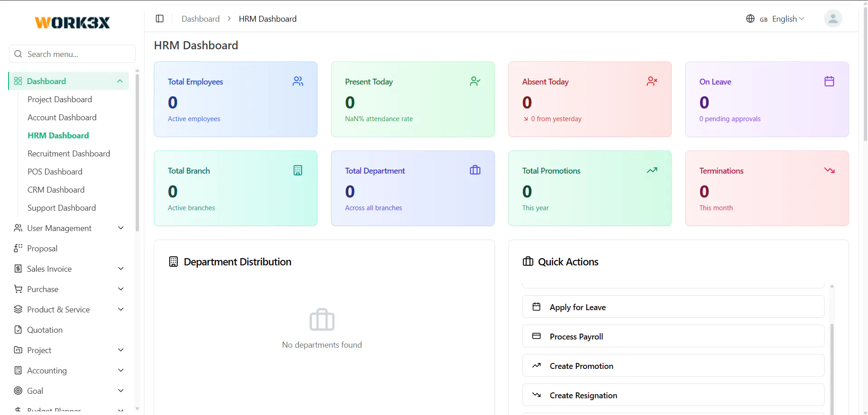Click the card icon in Process Payroll
The image size is (868, 415).
pyautogui.click(x=536, y=336)
